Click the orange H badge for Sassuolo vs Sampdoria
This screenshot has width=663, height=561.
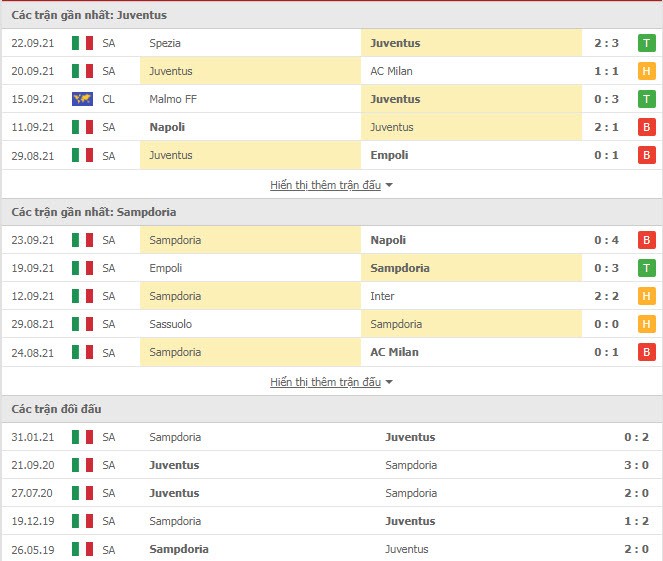coord(646,324)
